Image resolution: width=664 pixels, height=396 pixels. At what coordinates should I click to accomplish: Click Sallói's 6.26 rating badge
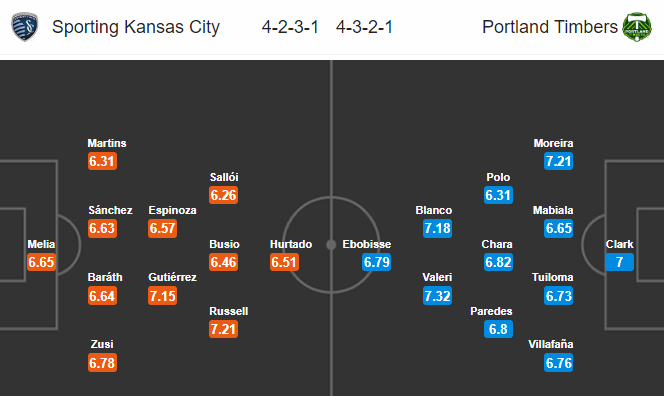pyautogui.click(x=224, y=195)
